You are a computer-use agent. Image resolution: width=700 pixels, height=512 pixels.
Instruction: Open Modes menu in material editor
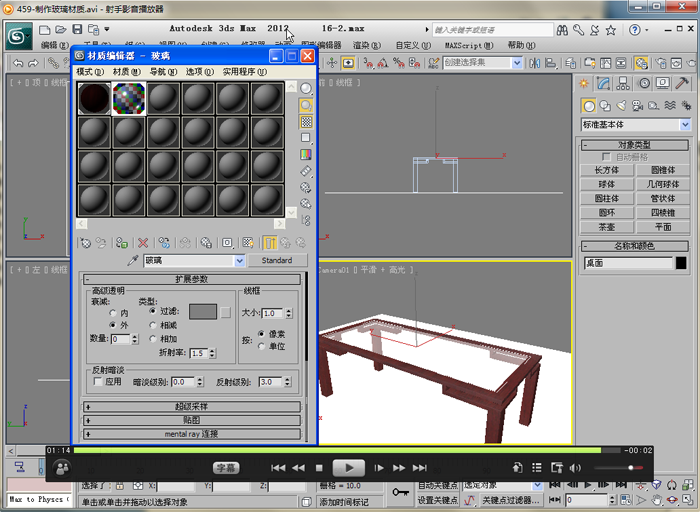pyautogui.click(x=90, y=72)
